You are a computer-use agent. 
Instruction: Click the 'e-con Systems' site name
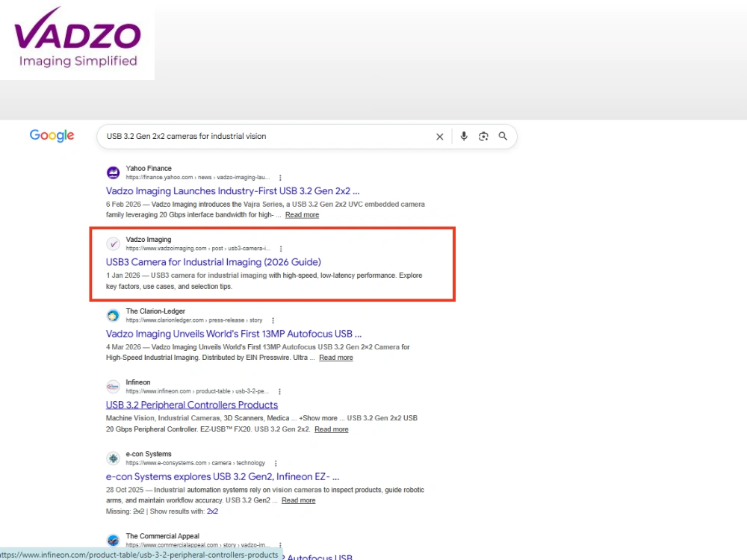[x=148, y=454]
